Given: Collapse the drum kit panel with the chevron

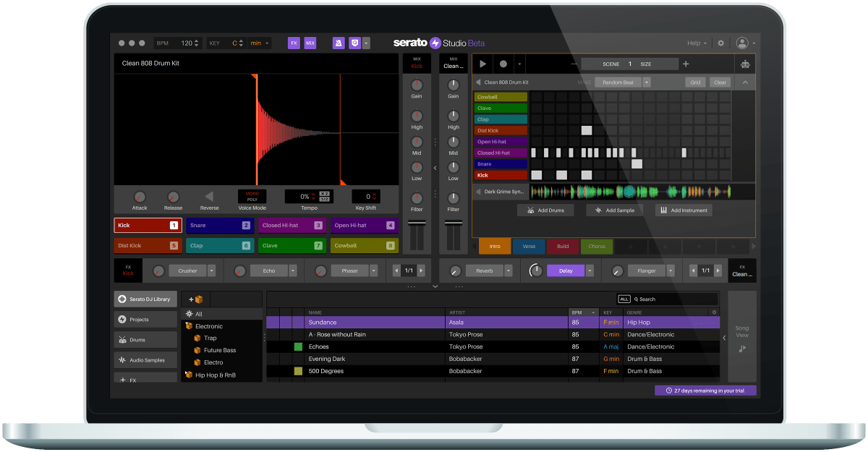Looking at the screenshot, I should tap(744, 82).
